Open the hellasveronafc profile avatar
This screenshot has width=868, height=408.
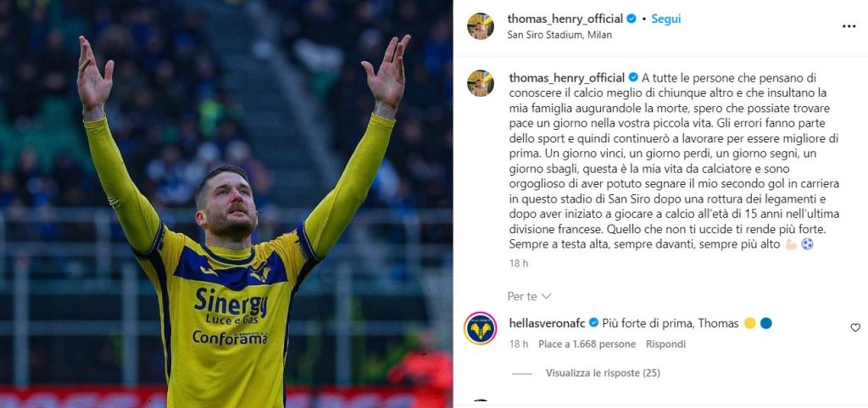[480, 328]
